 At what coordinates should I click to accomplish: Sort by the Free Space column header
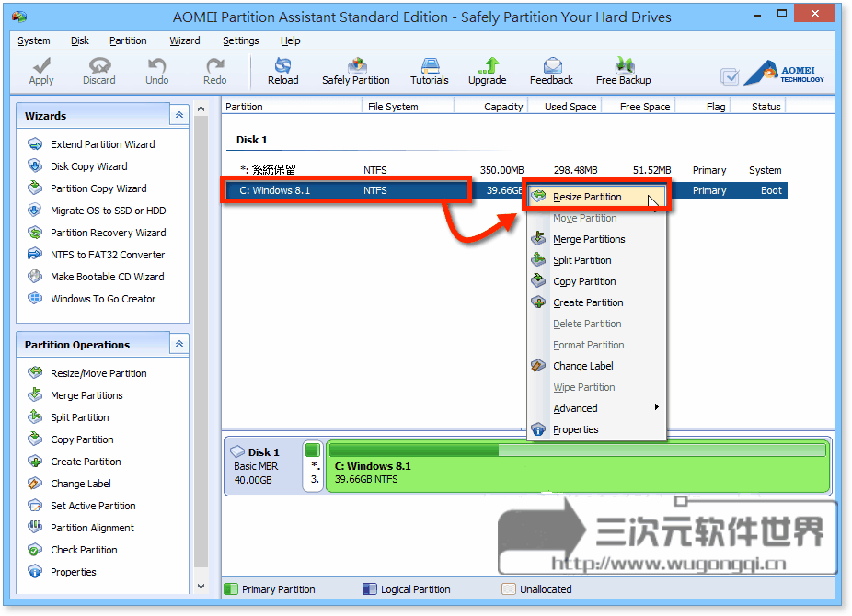639,107
